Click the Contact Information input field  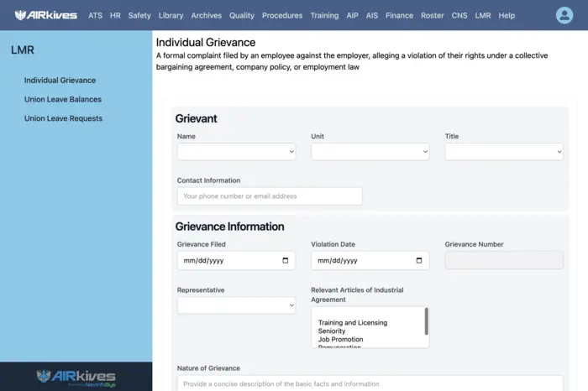click(270, 196)
